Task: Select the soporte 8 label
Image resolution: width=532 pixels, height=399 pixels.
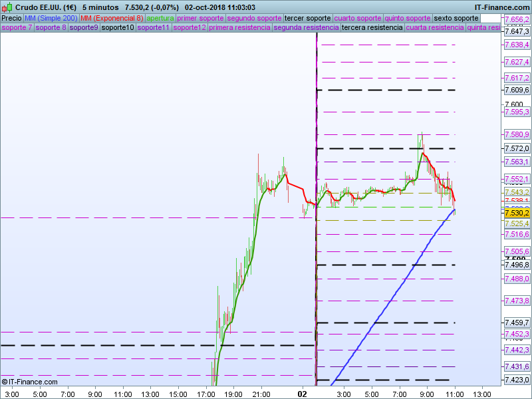Action: pyautogui.click(x=51, y=27)
